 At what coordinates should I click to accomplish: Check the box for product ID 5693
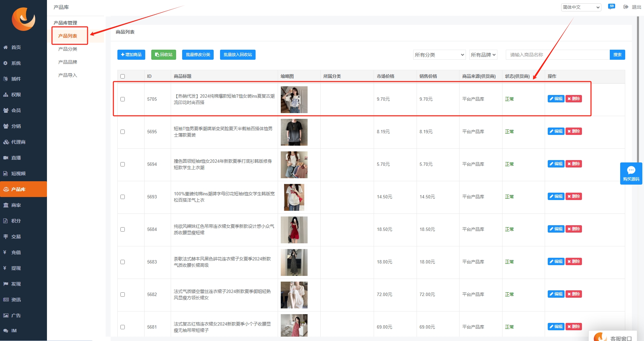[x=122, y=197]
